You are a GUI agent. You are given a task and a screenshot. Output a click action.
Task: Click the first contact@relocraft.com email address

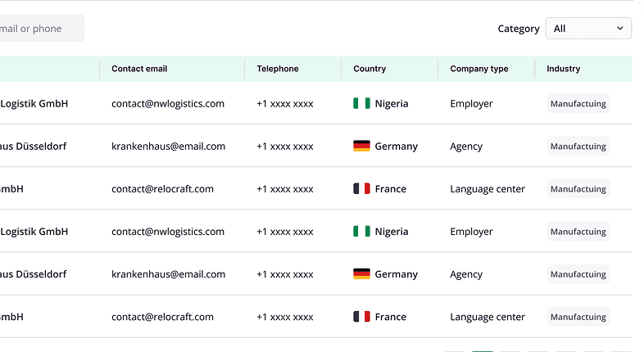pos(162,189)
